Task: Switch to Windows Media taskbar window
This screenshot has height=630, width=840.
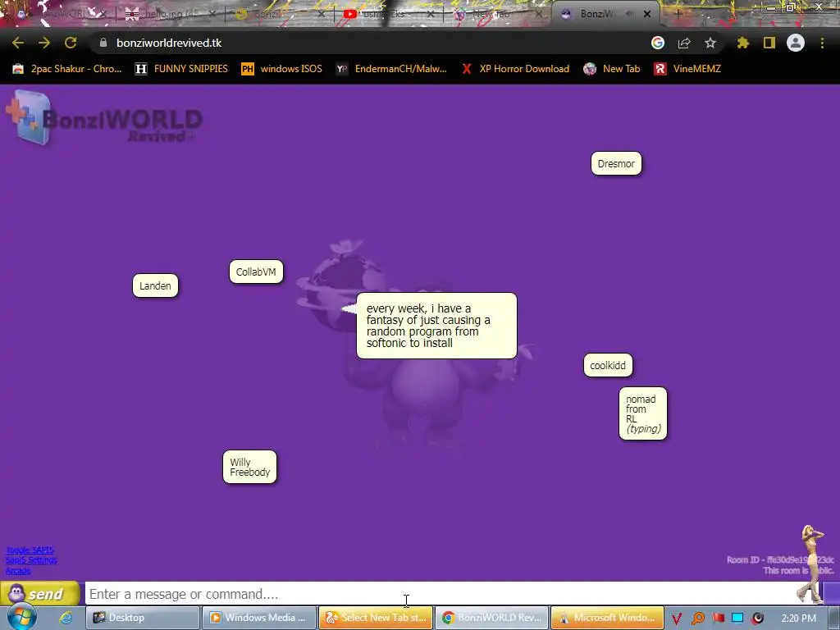Action: click(x=258, y=618)
